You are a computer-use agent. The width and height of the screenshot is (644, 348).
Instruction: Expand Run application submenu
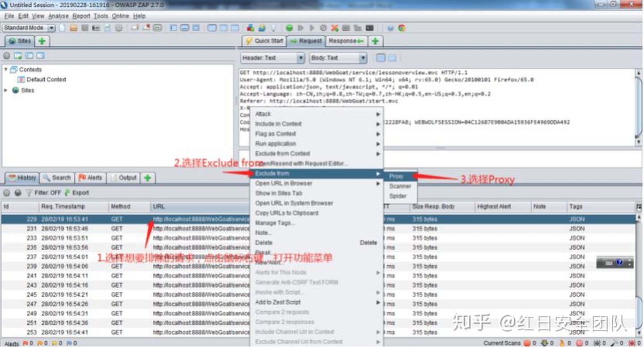tap(316, 143)
